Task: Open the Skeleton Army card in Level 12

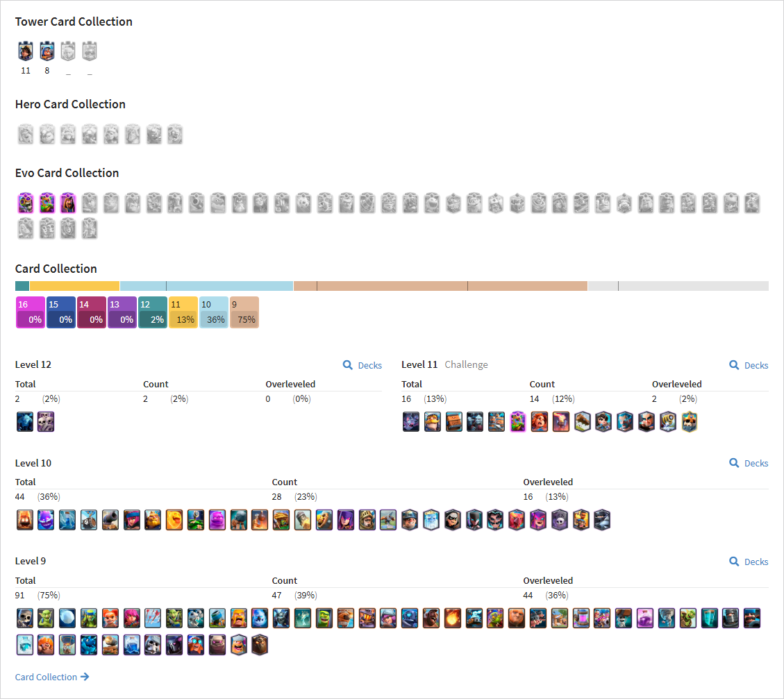Action: (46, 422)
